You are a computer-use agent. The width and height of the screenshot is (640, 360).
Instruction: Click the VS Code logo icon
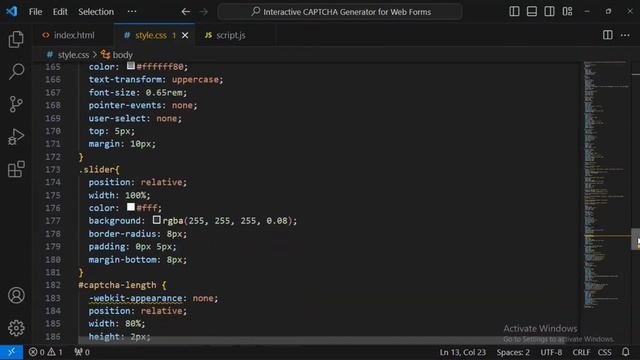click(11, 11)
